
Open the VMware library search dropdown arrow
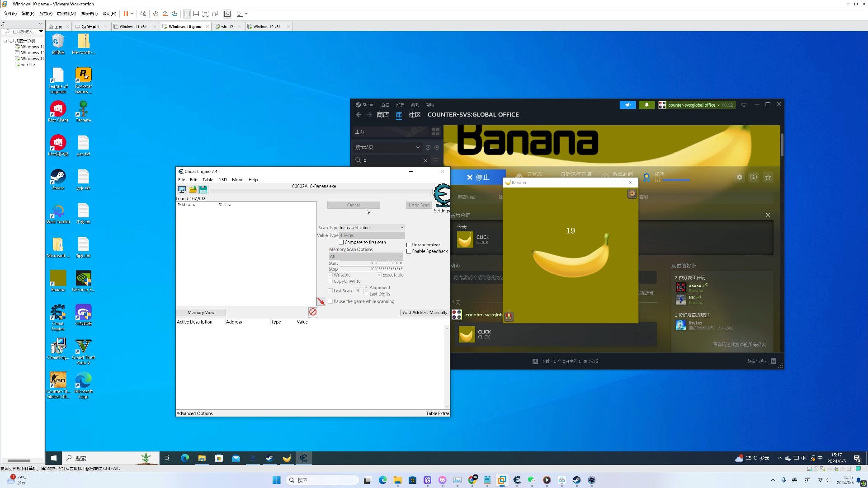tap(41, 32)
